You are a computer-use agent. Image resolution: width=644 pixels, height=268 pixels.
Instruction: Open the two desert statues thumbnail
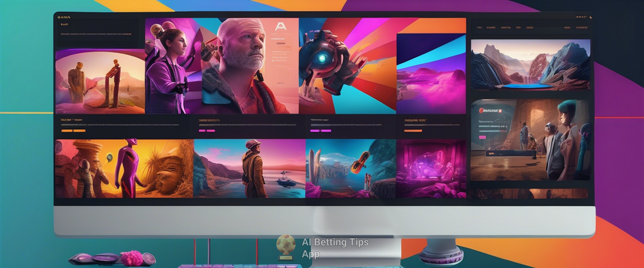[x=100, y=82]
